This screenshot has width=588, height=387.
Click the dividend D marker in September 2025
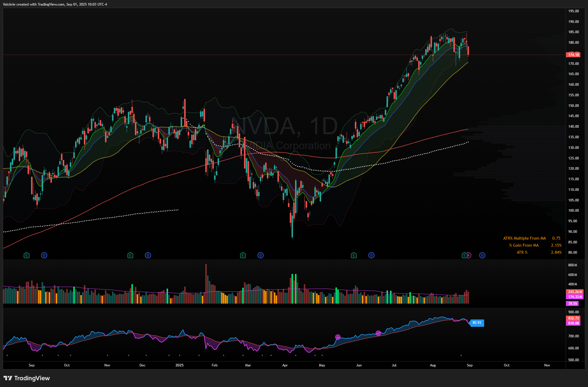click(482, 255)
